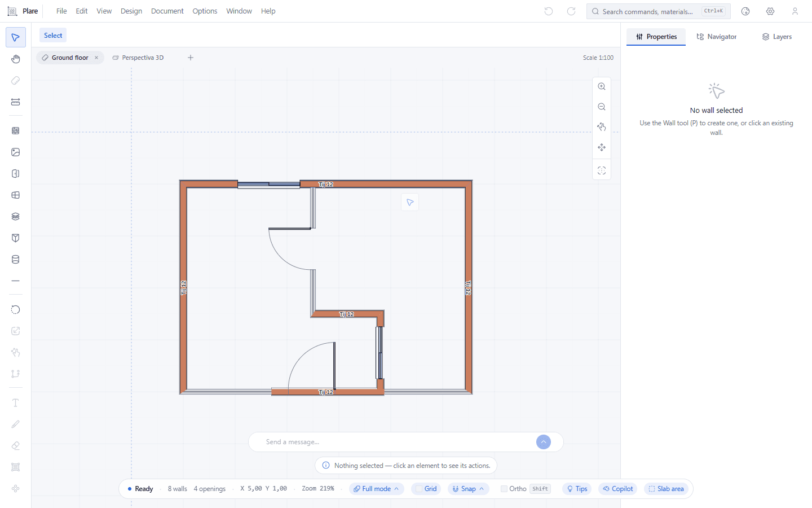This screenshot has height=508, width=812.
Task: Expand the Snap options chevron
Action: 482,489
